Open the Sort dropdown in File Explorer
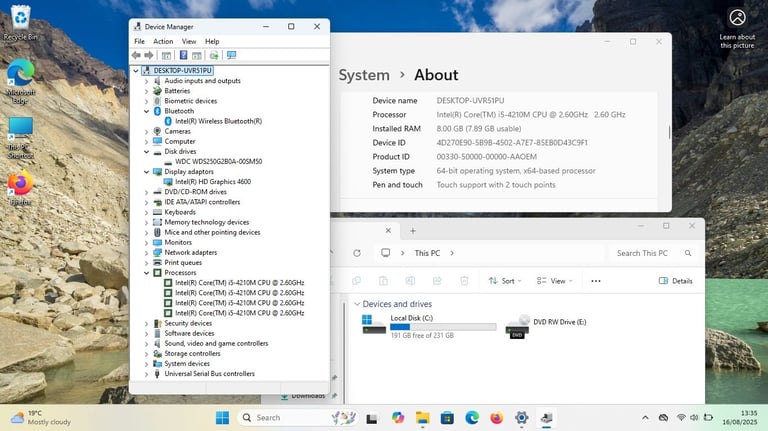768x431 pixels. pyautogui.click(x=505, y=281)
